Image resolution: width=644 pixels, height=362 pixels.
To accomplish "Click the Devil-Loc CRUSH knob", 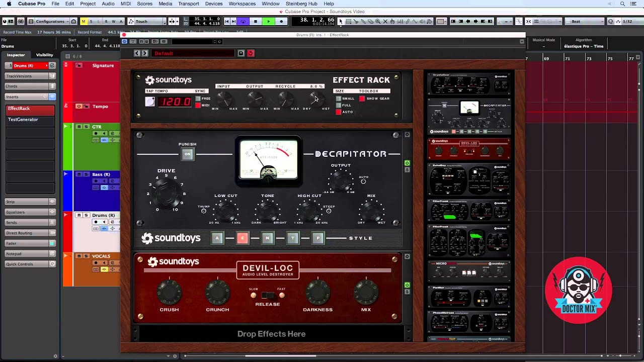I will tap(169, 292).
